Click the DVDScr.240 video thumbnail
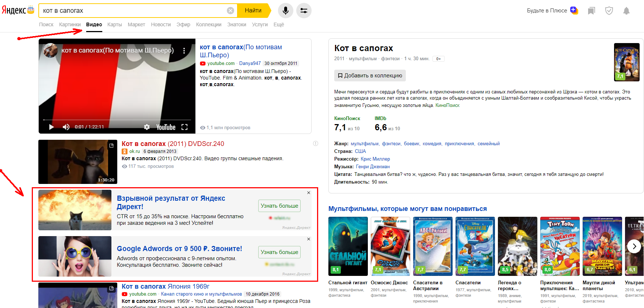This screenshot has width=644, height=308. click(78, 162)
